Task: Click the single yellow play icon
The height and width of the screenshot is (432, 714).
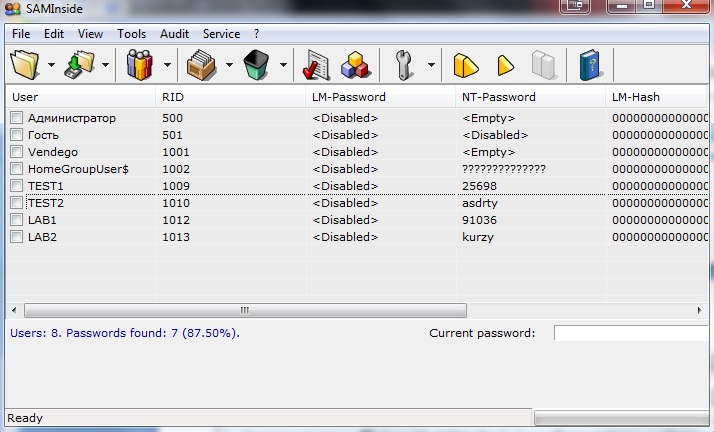Action: (505, 66)
